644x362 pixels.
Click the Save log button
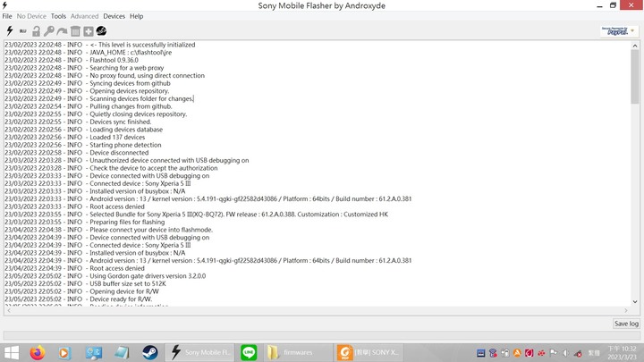(626, 324)
